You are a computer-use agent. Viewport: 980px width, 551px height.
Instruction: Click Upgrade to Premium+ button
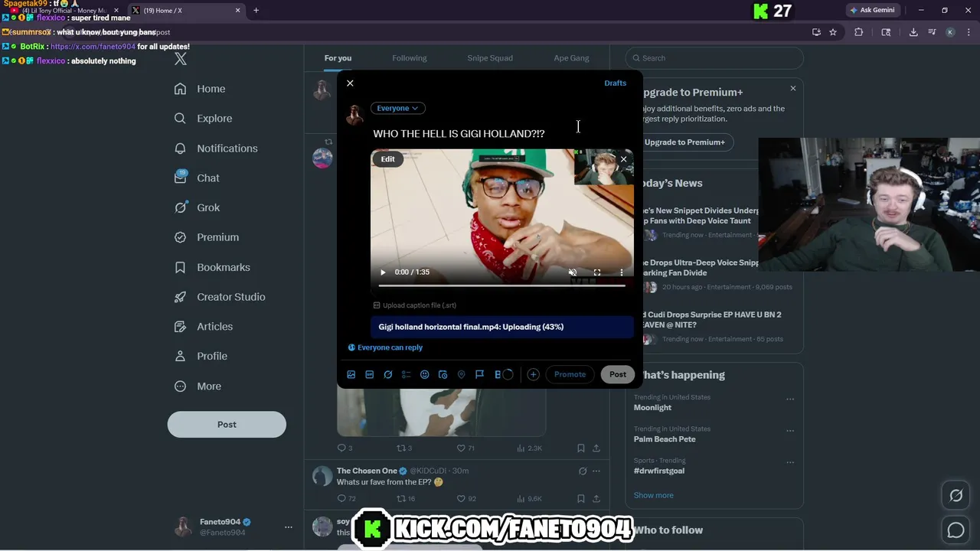tap(684, 142)
